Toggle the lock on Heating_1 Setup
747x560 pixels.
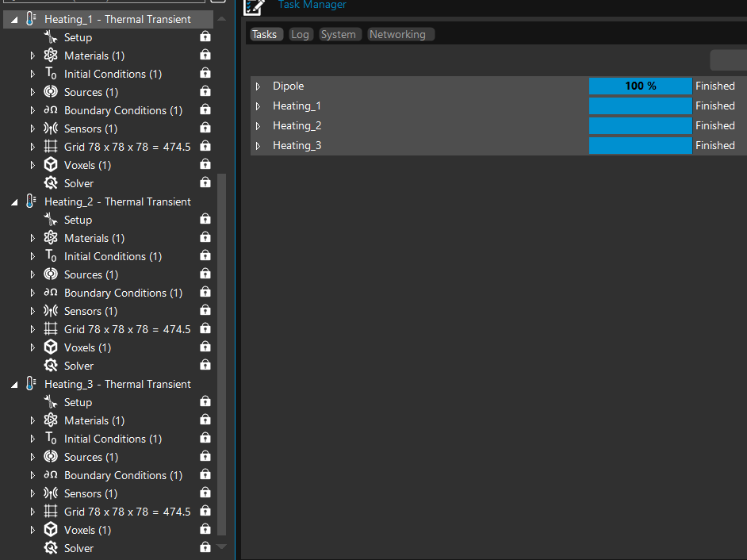coord(205,37)
